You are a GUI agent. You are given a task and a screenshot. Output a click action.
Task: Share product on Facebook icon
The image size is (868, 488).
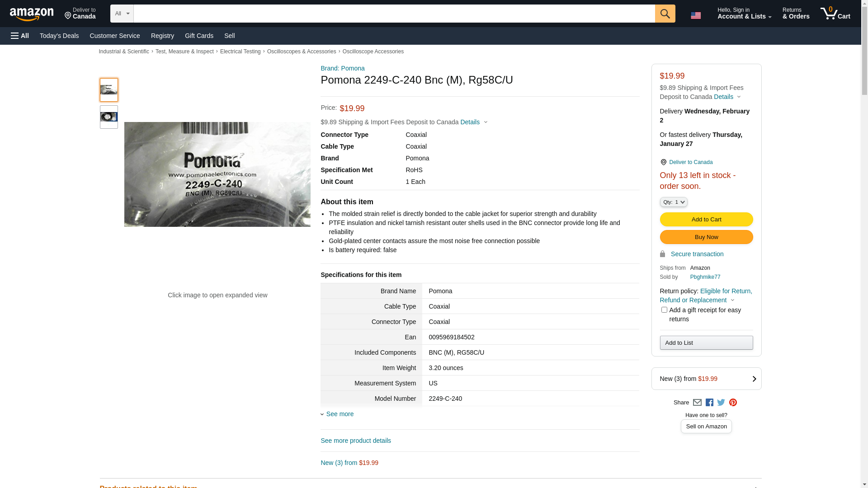coord(709,402)
